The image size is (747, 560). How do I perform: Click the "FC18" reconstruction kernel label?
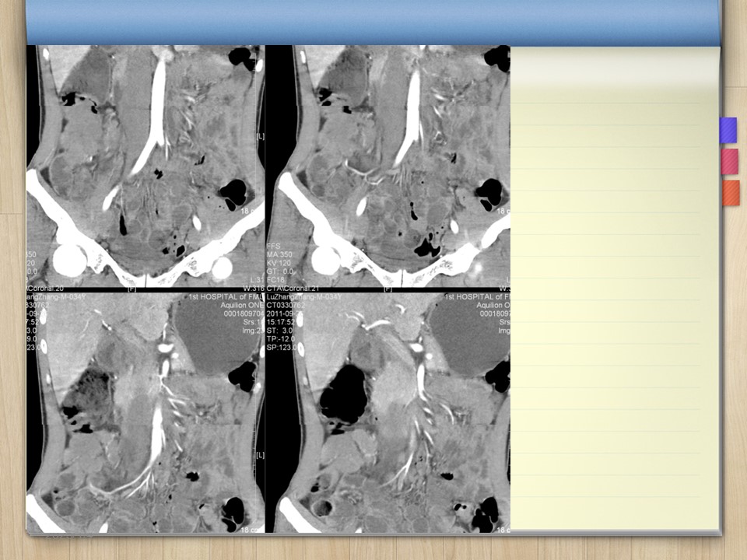pyautogui.click(x=275, y=280)
